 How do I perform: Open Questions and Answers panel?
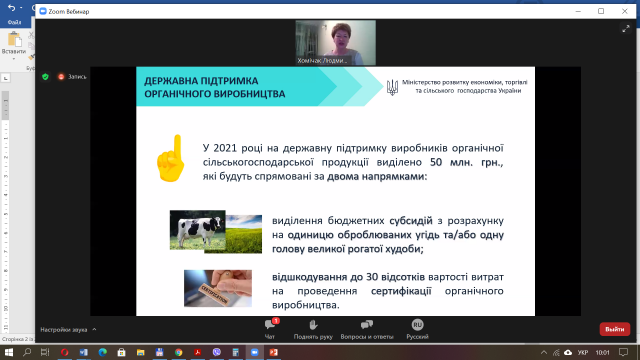(x=367, y=329)
